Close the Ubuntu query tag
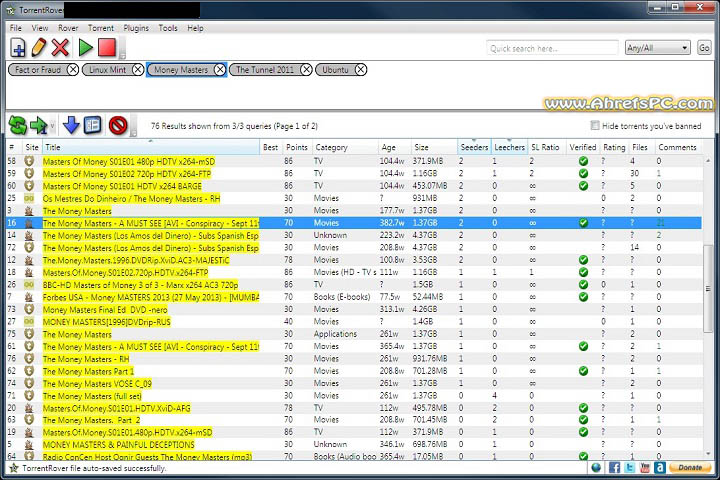Viewport: 720px width, 480px height. [x=361, y=70]
